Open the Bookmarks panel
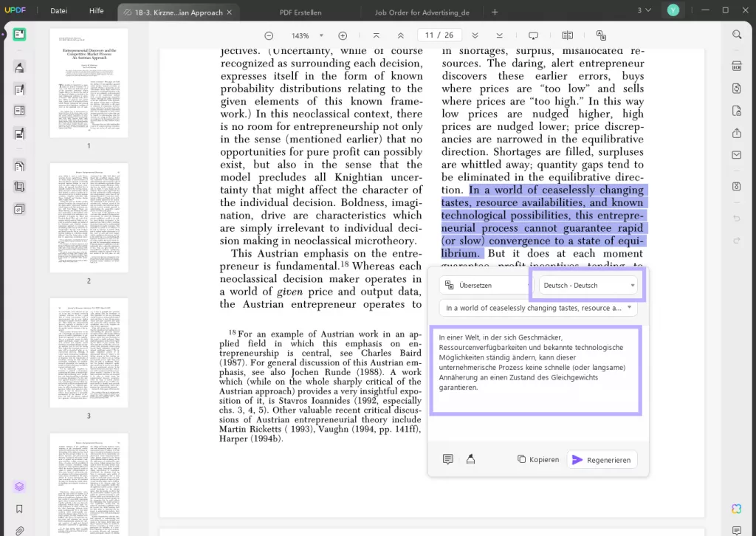 click(x=19, y=509)
